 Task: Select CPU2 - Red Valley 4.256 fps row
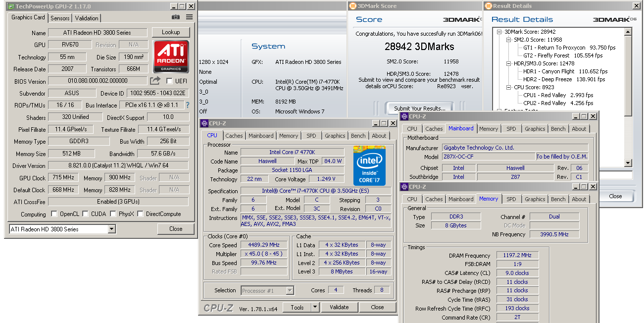558,103
